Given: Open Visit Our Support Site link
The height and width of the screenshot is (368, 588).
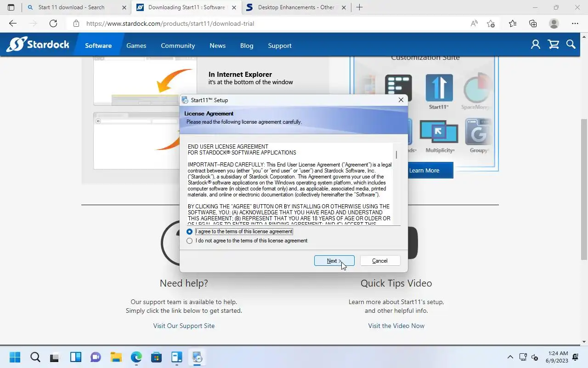Looking at the screenshot, I should [x=184, y=326].
